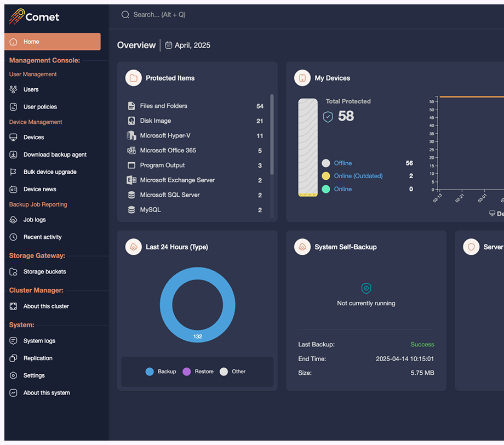Open the Device news page
Screen dimensions: 504x445
tap(40, 190)
